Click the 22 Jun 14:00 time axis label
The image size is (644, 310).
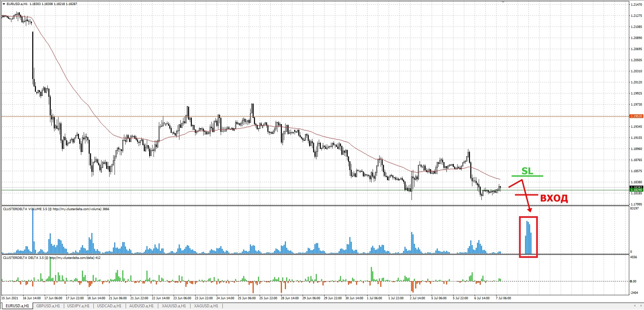161,298
